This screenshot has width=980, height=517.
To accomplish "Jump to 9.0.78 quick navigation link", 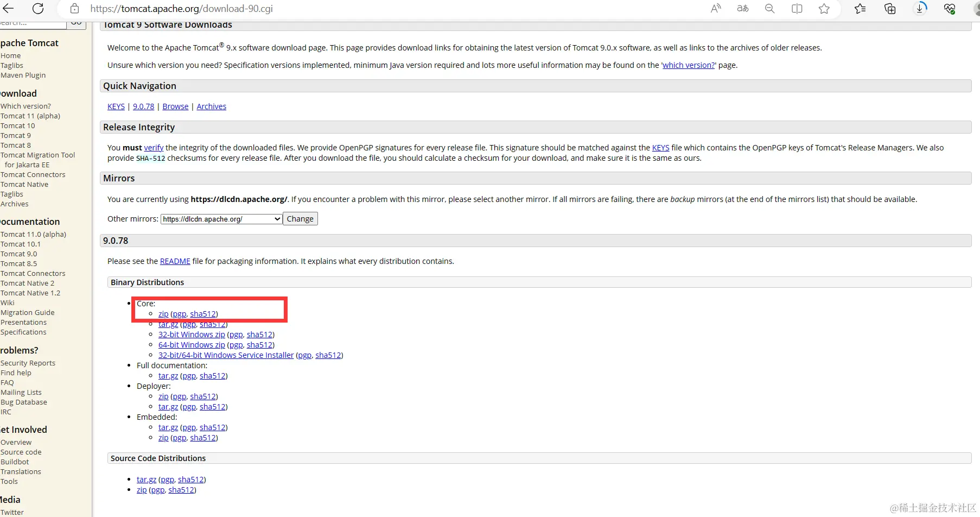I will click(143, 106).
